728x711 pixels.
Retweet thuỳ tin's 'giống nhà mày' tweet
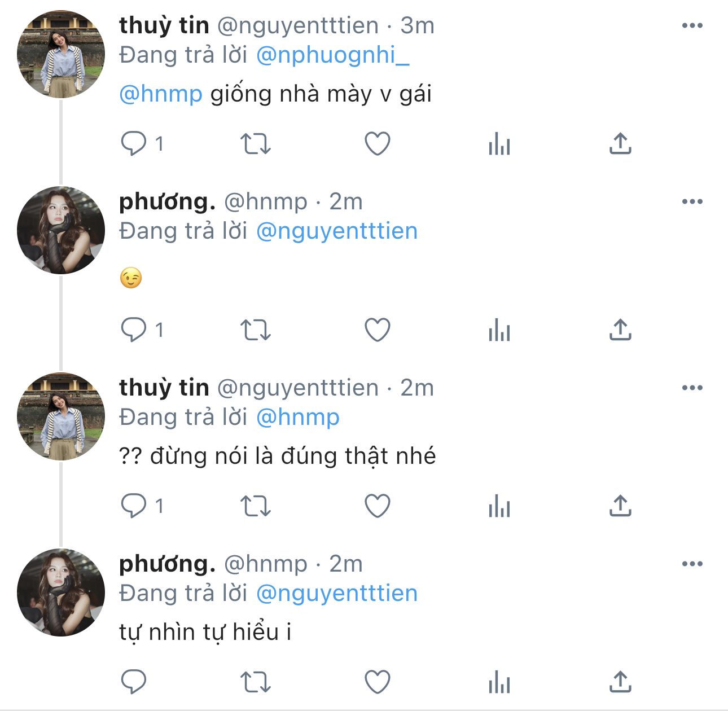256,143
